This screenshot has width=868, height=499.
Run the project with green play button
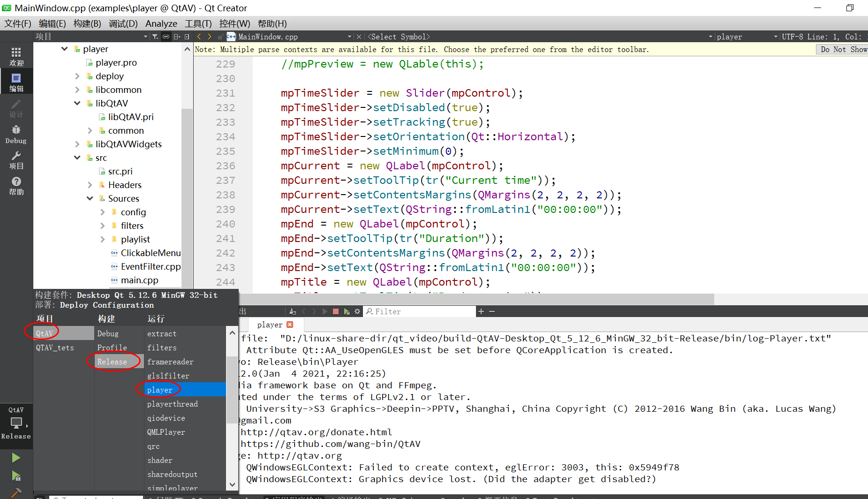pyautogui.click(x=16, y=458)
